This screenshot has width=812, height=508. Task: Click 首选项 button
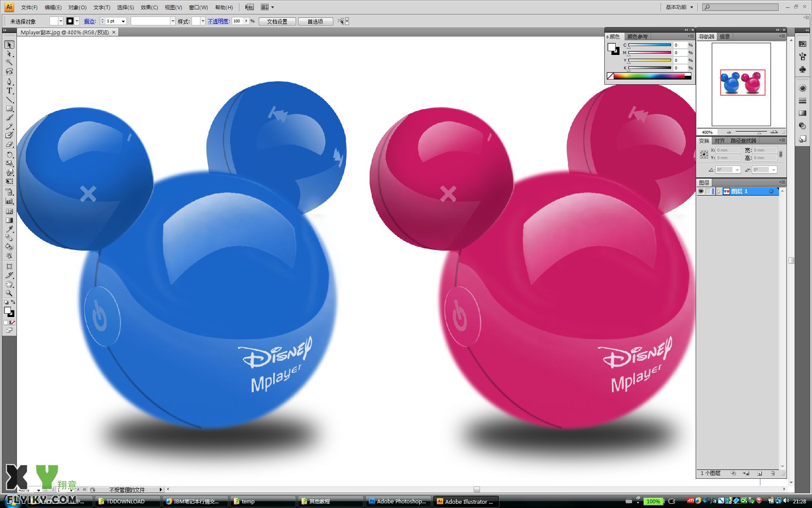(x=315, y=22)
